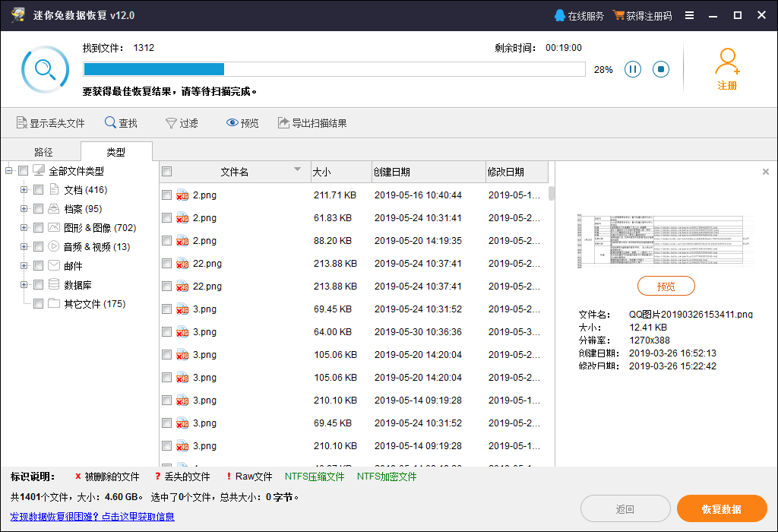The height and width of the screenshot is (532, 778).
Task: Click the app logo in title bar
Action: [18, 15]
